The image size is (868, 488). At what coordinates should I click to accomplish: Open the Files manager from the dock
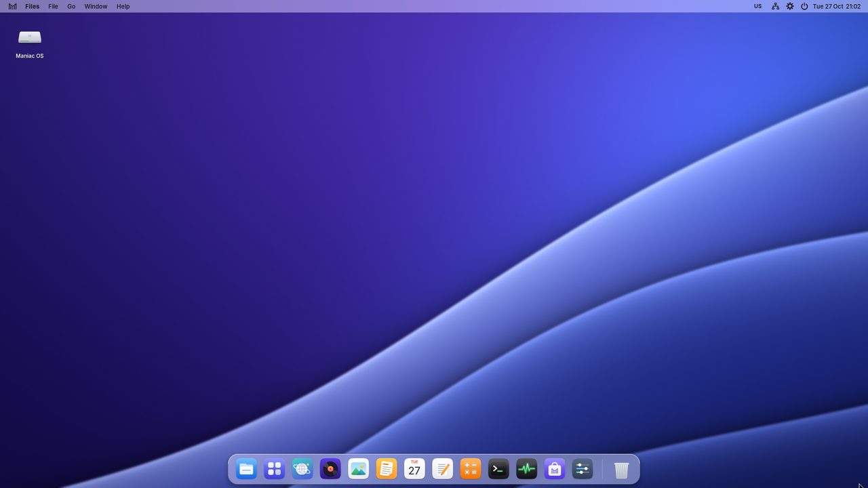[x=246, y=469]
